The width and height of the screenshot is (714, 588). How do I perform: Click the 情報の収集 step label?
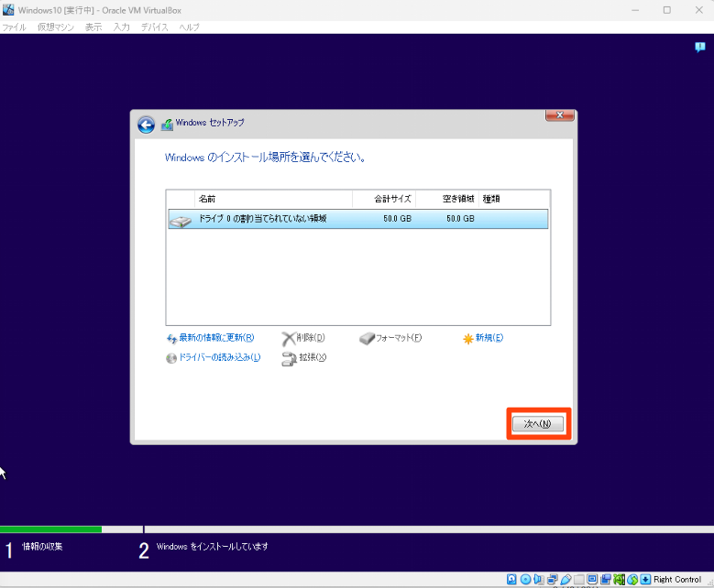click(x=42, y=547)
